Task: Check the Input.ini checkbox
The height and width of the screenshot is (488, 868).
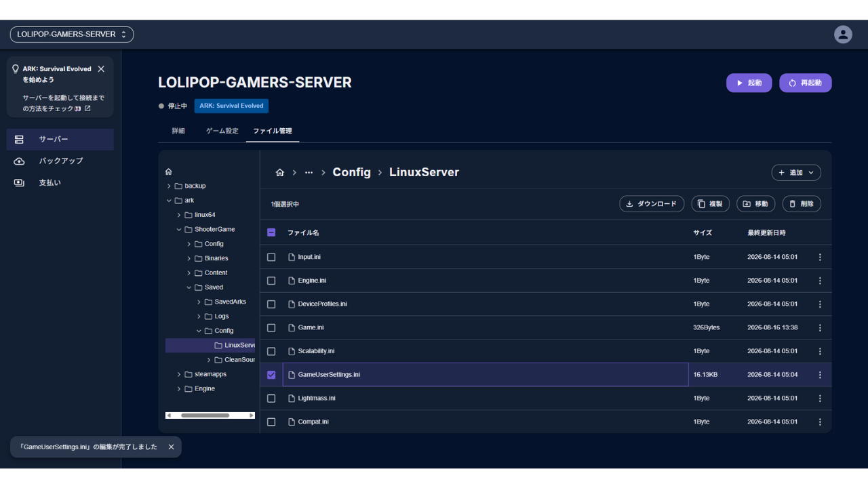Action: click(271, 258)
